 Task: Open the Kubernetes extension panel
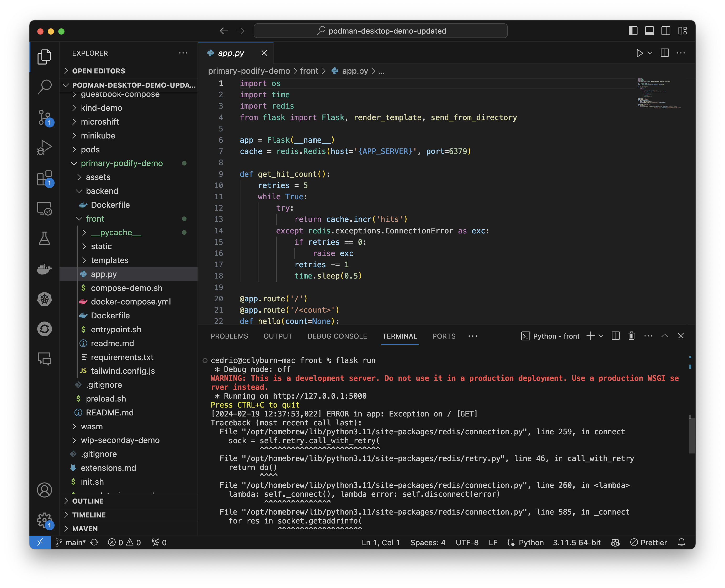(x=44, y=299)
